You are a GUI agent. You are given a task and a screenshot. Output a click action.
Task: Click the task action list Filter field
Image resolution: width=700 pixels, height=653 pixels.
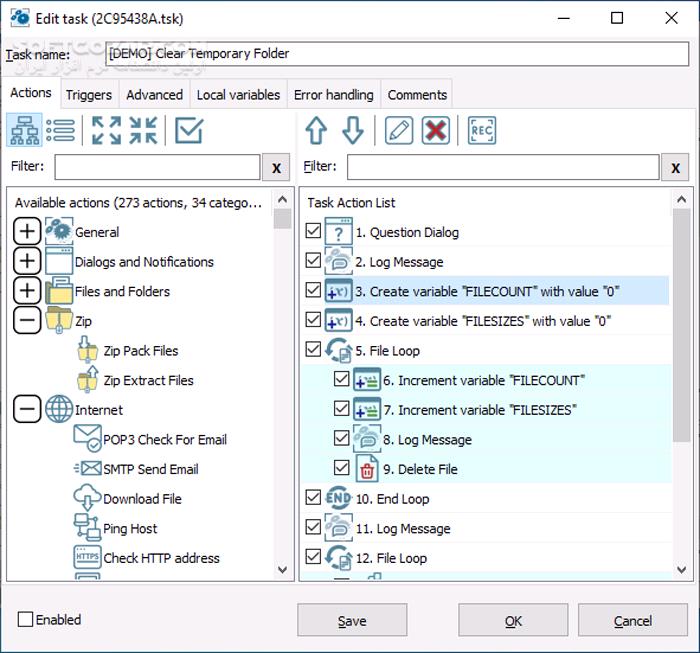pyautogui.click(x=503, y=167)
